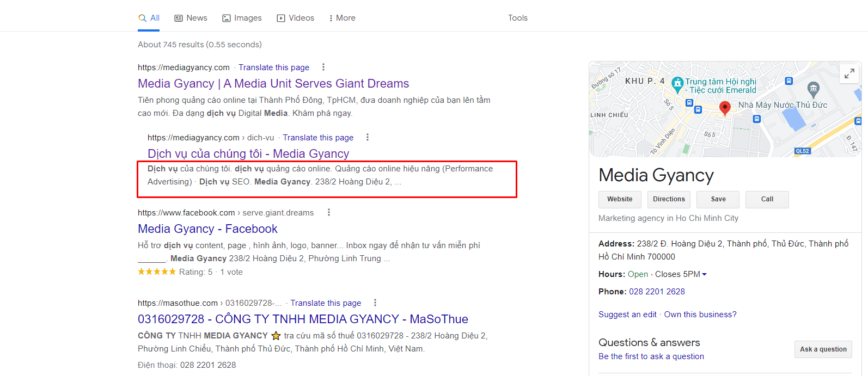The height and width of the screenshot is (376, 868).
Task: Open the Media Gyancy Website button
Action: point(620,199)
